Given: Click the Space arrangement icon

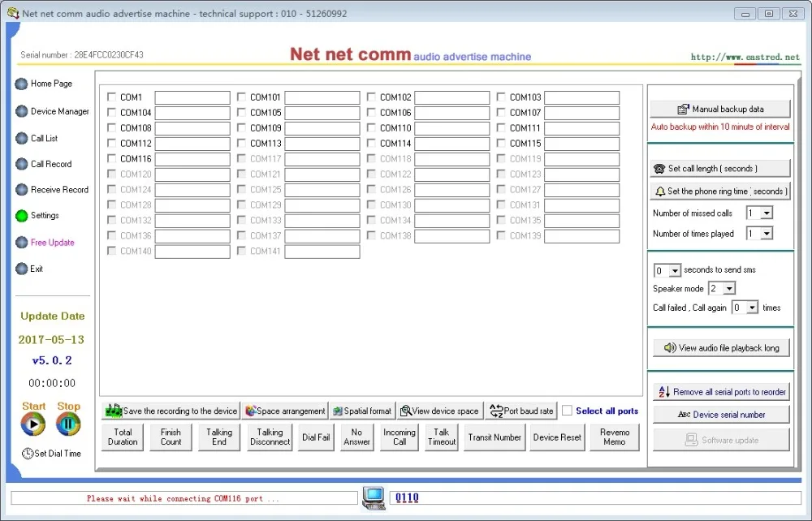Looking at the screenshot, I should click(251, 411).
